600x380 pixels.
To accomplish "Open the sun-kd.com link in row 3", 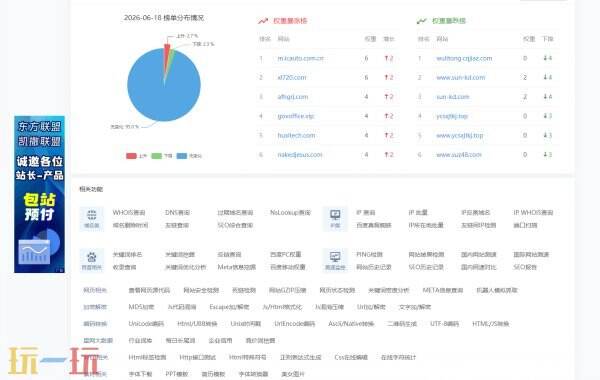I will (x=452, y=97).
